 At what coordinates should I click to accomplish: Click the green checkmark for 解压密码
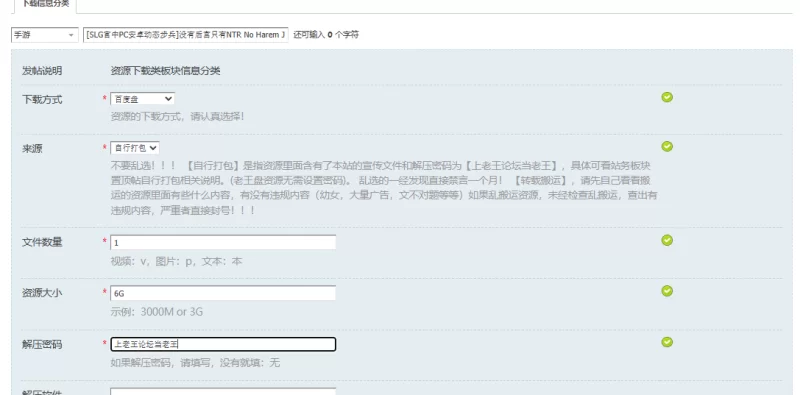click(667, 342)
